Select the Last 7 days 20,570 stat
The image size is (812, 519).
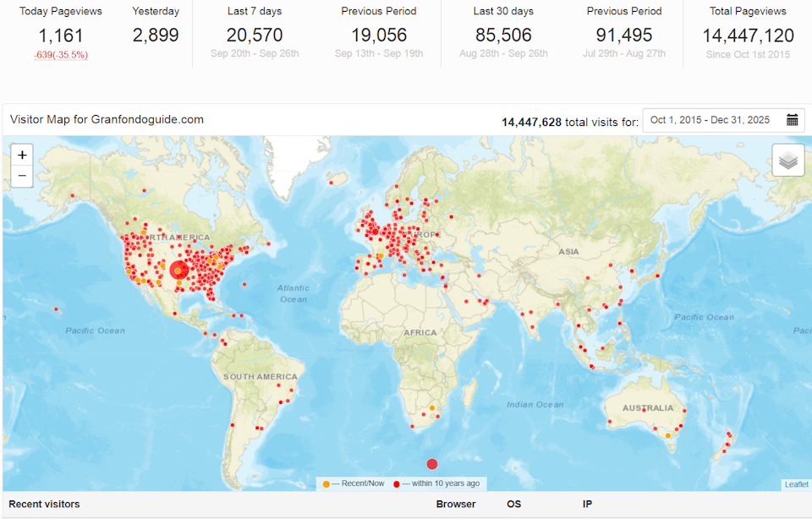coord(254,36)
